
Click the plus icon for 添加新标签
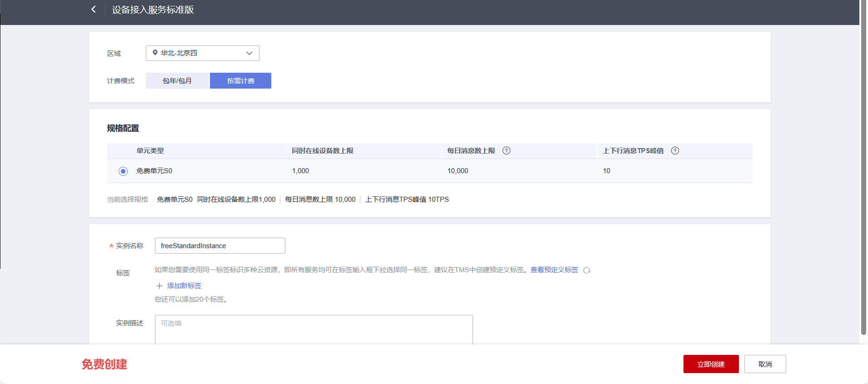click(160, 286)
